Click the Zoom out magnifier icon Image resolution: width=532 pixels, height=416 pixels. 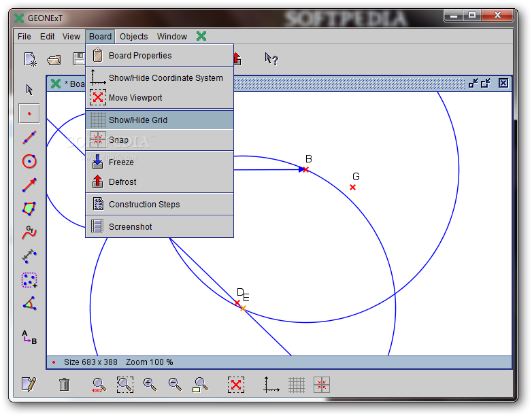[175, 385]
